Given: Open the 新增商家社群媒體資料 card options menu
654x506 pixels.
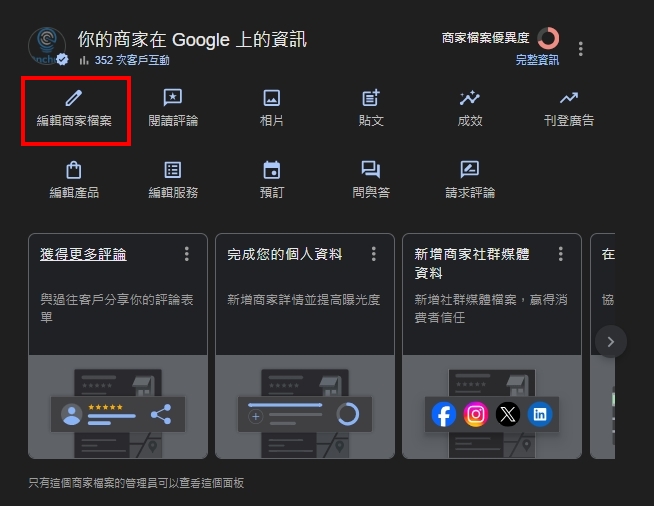Looking at the screenshot, I should coord(561,254).
